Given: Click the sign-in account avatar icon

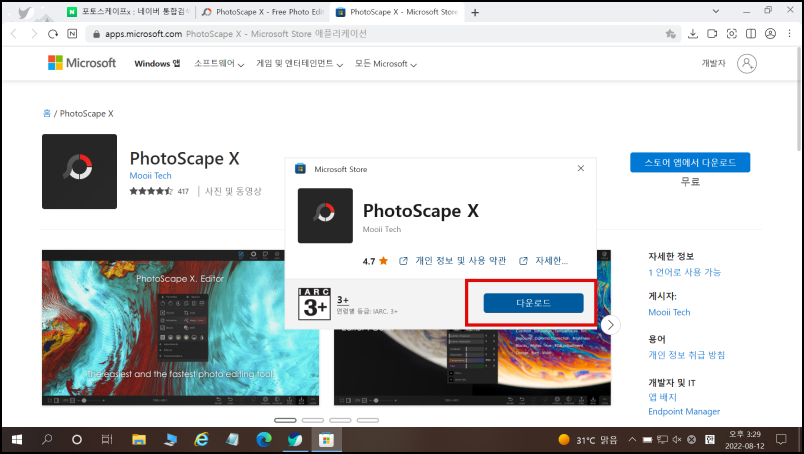Looking at the screenshot, I should tap(747, 64).
